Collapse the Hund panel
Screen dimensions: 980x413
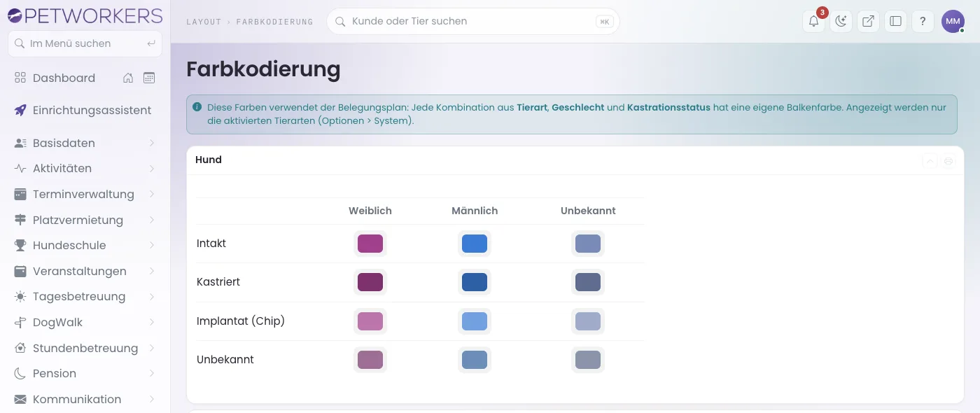(x=930, y=161)
